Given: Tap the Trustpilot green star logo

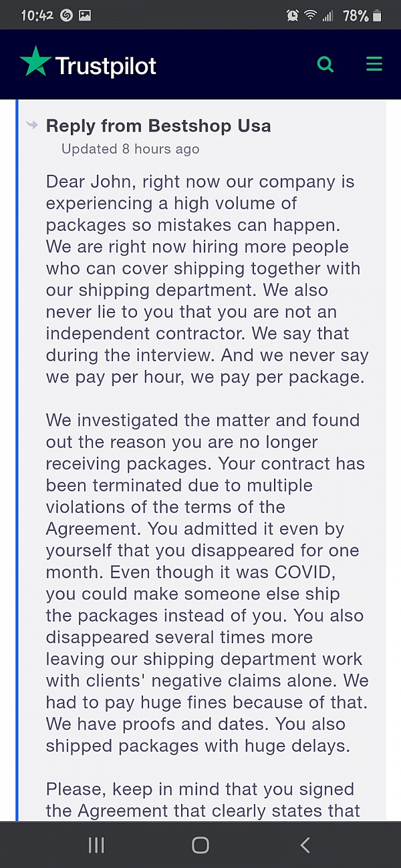Looking at the screenshot, I should click(x=35, y=62).
